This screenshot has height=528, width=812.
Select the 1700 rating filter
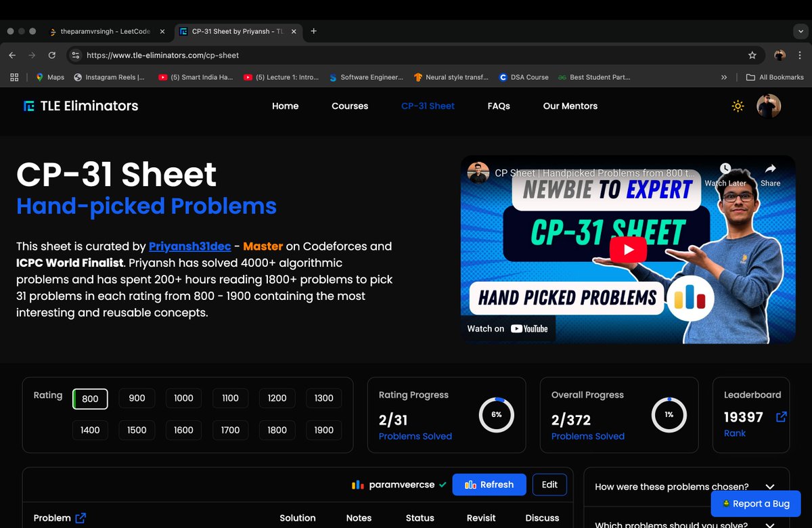(x=230, y=430)
